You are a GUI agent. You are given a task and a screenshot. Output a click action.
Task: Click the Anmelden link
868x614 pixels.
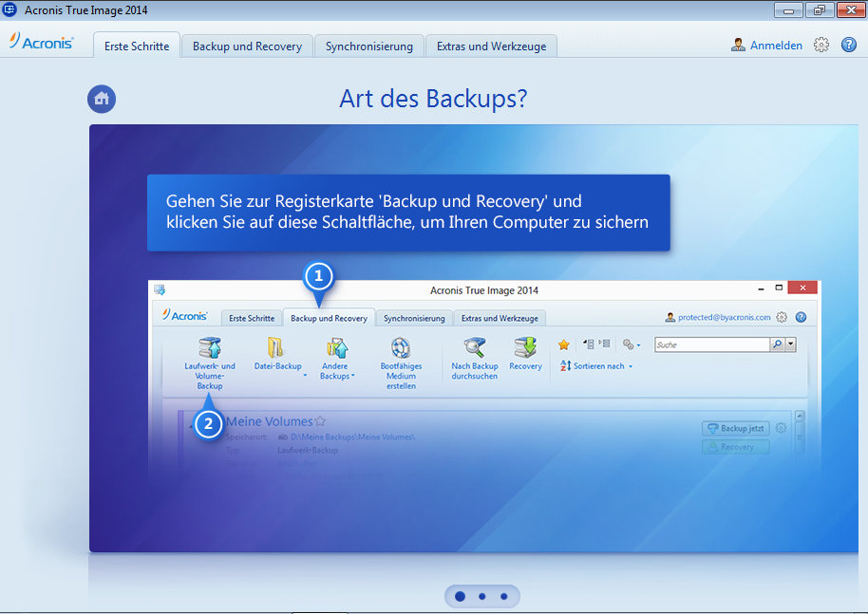pos(775,45)
